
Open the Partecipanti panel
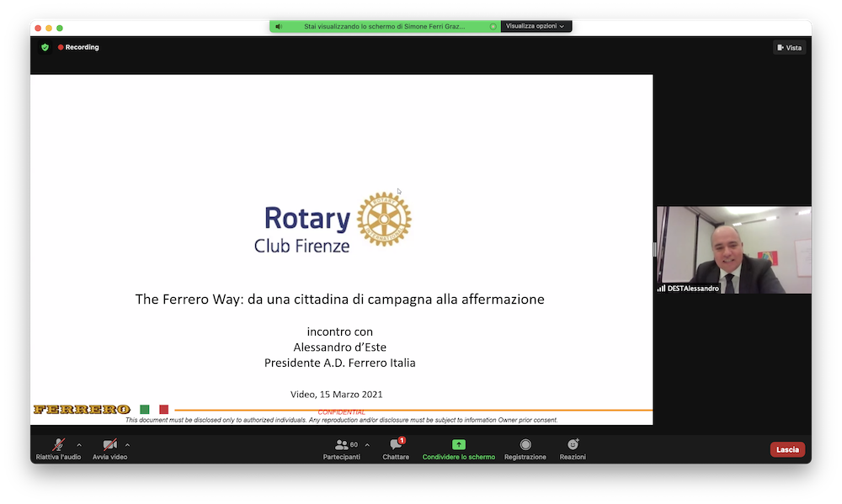[342, 449]
